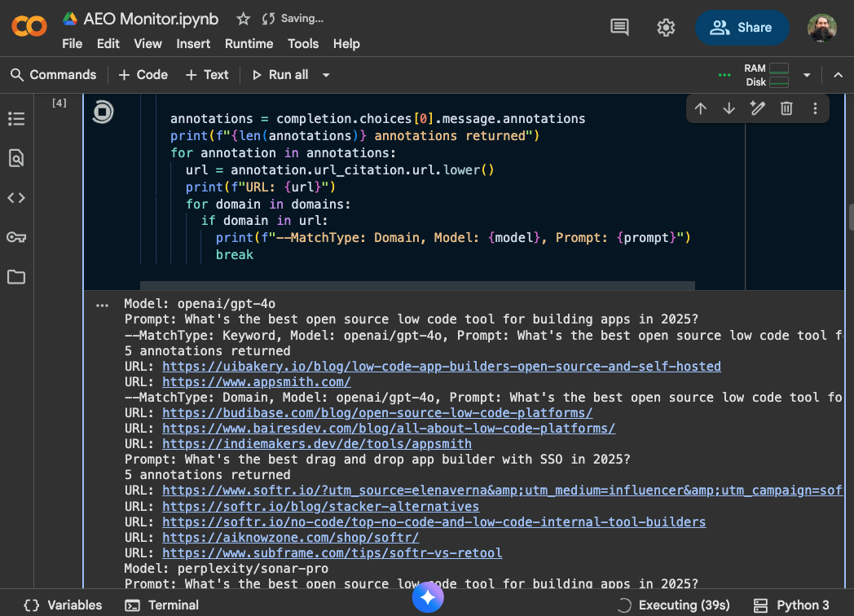Open the comments icon in the header
The height and width of the screenshot is (616, 854).
(618, 27)
